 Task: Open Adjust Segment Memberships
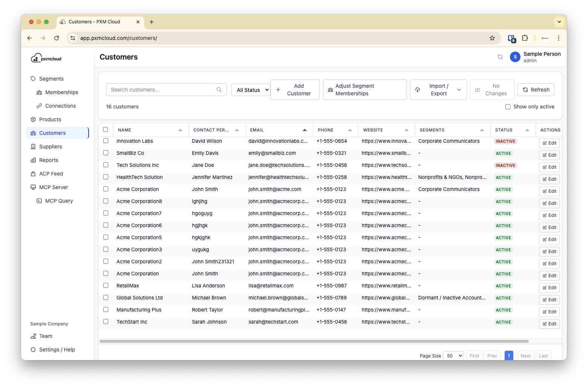coord(365,90)
